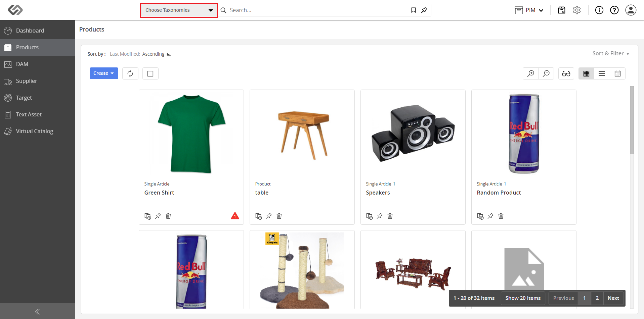
Task: Open the Show 20 Items selector
Action: tap(523, 298)
